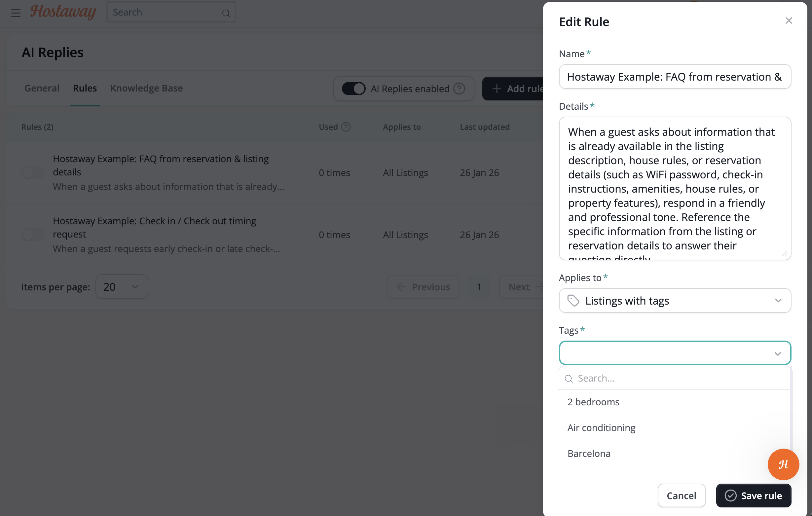Go to the Next page

coord(521,287)
